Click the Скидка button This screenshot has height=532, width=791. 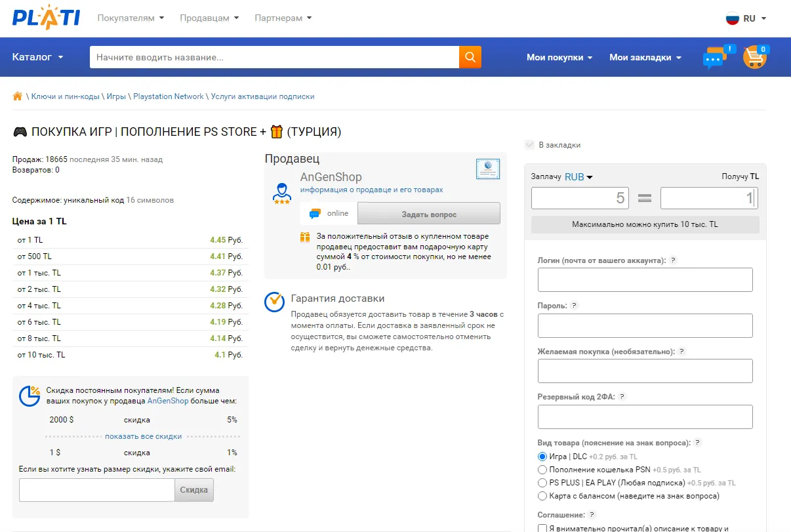(194, 490)
